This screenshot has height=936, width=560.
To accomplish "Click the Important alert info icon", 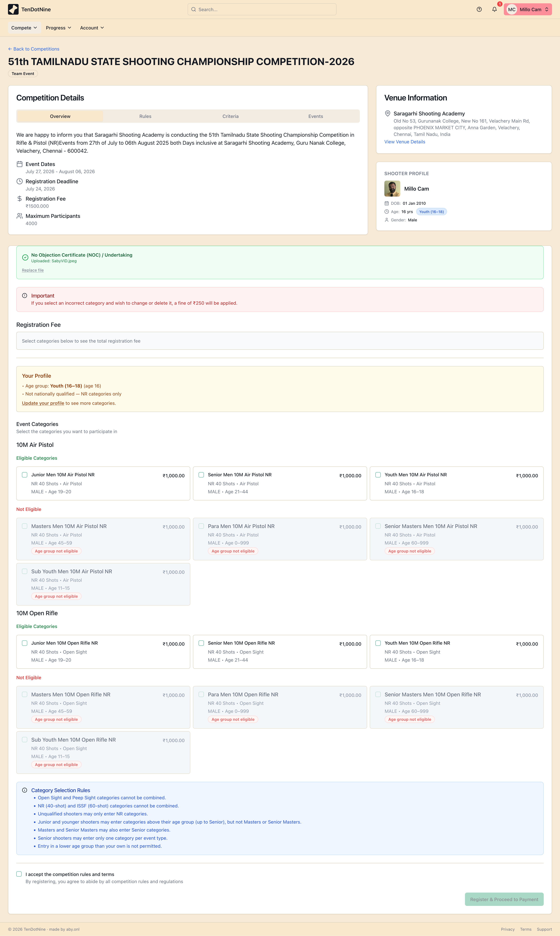I will [x=25, y=296].
